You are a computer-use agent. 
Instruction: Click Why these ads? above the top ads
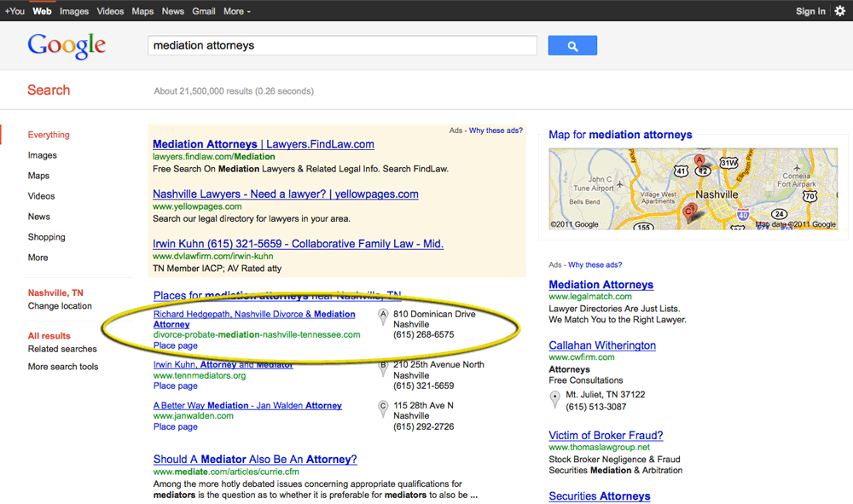click(496, 130)
